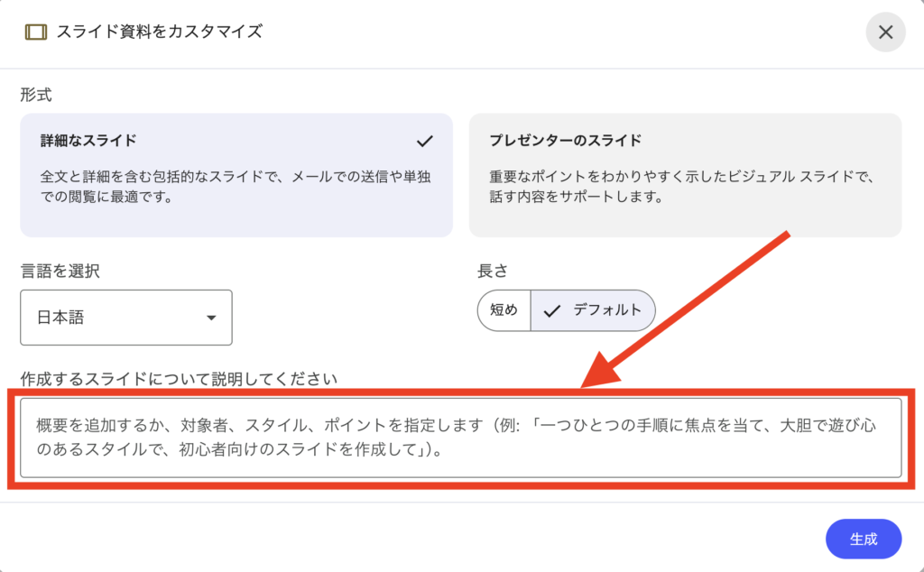Click the checkmark on 詳細なスライド card
This screenshot has height=572, width=924.
(x=425, y=141)
